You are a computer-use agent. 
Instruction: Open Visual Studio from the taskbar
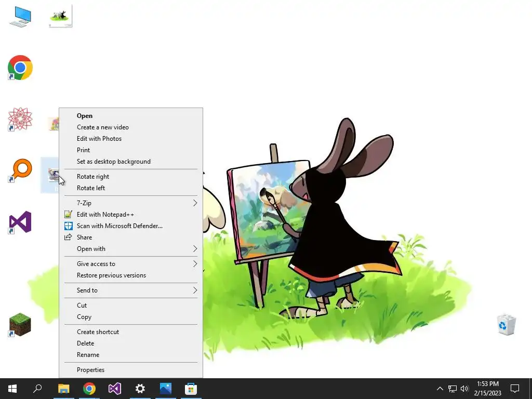click(x=115, y=389)
